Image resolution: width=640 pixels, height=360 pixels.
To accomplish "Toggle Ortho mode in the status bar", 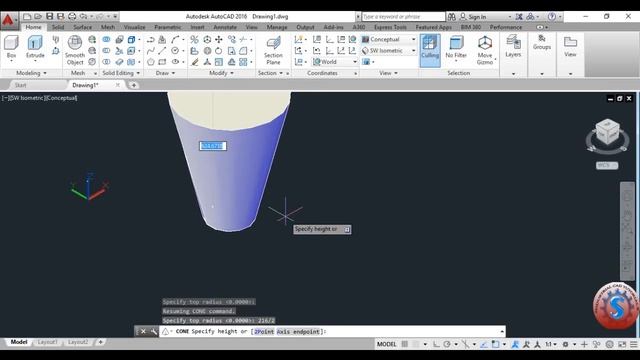I will coord(436,344).
